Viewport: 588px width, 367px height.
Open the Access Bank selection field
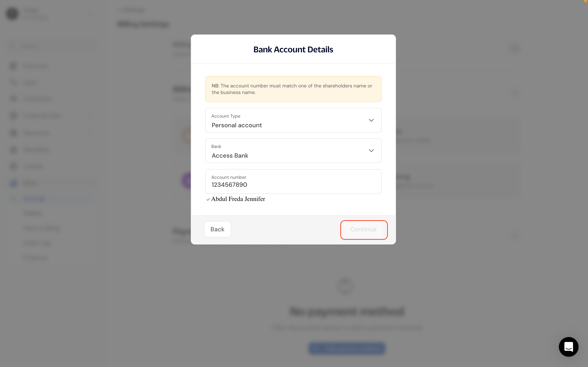(293, 151)
